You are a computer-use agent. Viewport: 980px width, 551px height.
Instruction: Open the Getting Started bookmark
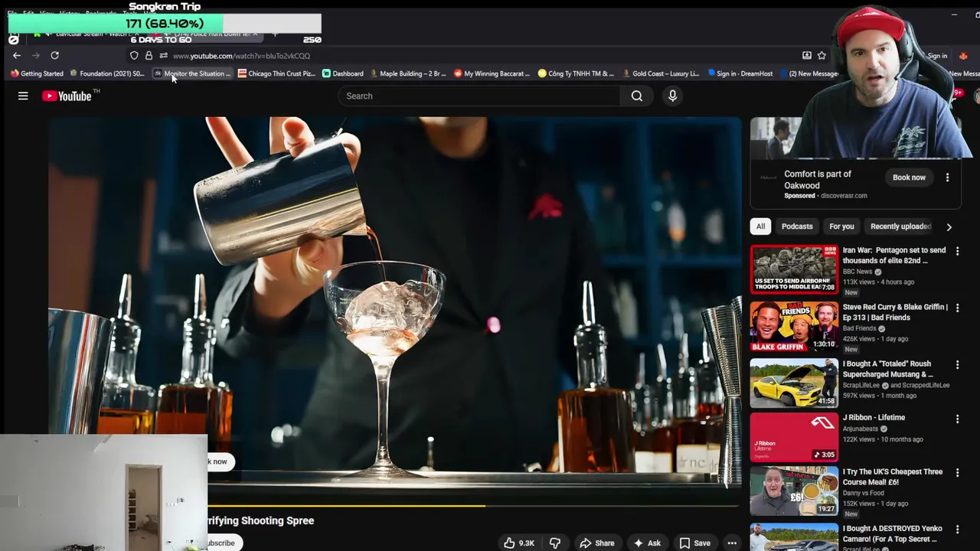(37, 73)
